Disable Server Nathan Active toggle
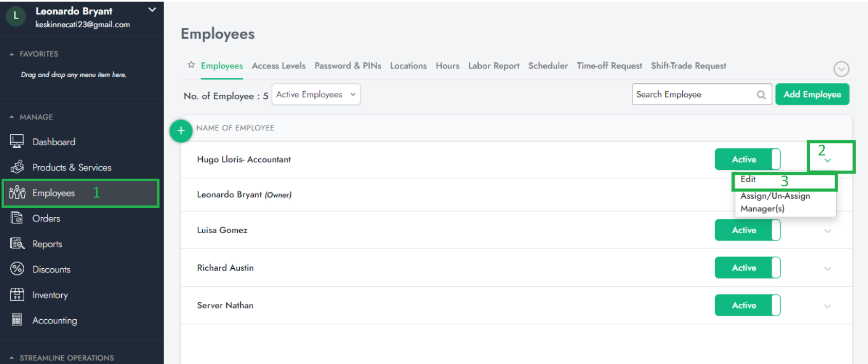This screenshot has height=364, width=868. (747, 305)
